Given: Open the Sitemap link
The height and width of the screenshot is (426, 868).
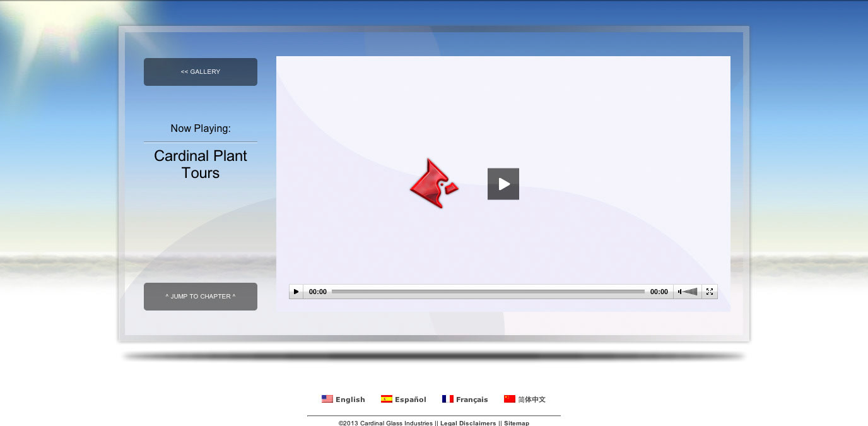Looking at the screenshot, I should (x=517, y=423).
